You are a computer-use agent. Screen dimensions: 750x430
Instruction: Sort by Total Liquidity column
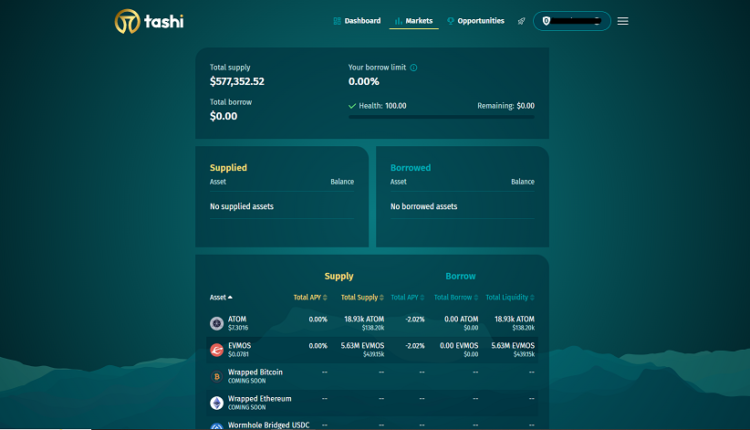pyautogui.click(x=509, y=297)
